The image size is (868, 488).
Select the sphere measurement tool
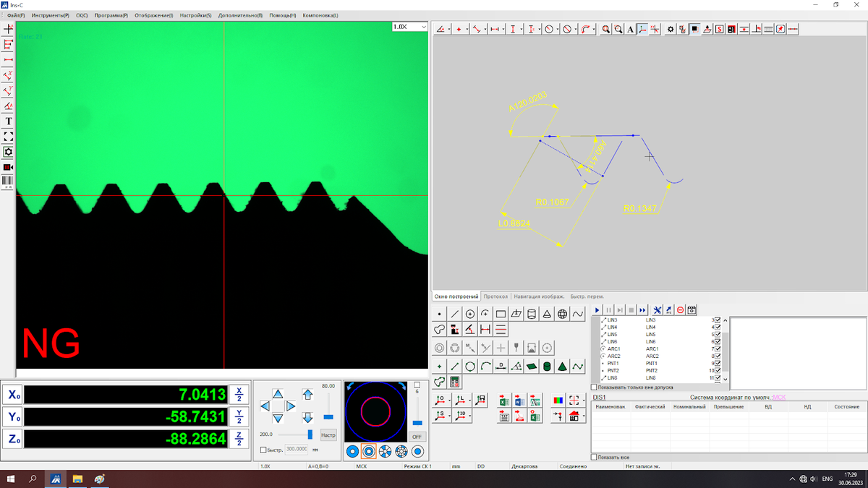pyautogui.click(x=563, y=314)
